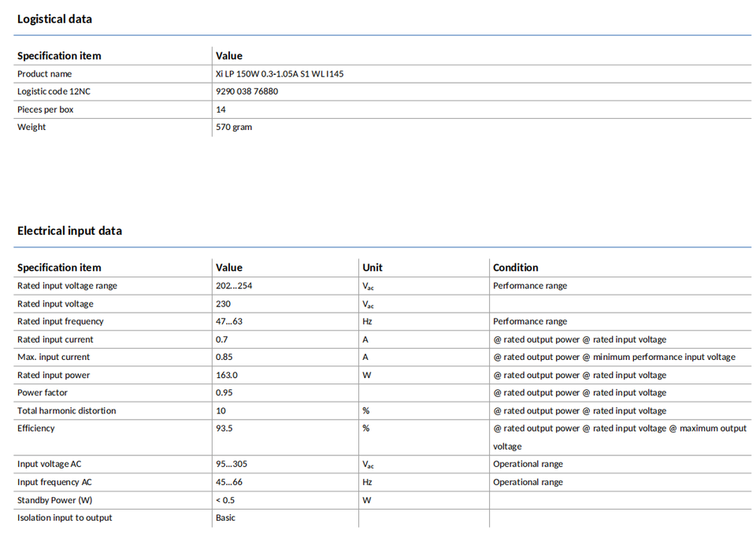The image size is (756, 534).
Task: Select the value '95...305'
Action: [232, 464]
